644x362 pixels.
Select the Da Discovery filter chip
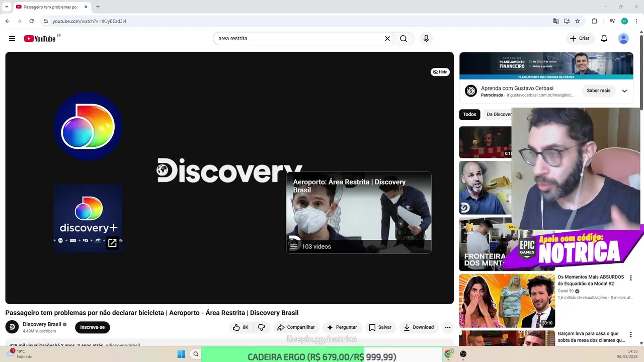498,114
